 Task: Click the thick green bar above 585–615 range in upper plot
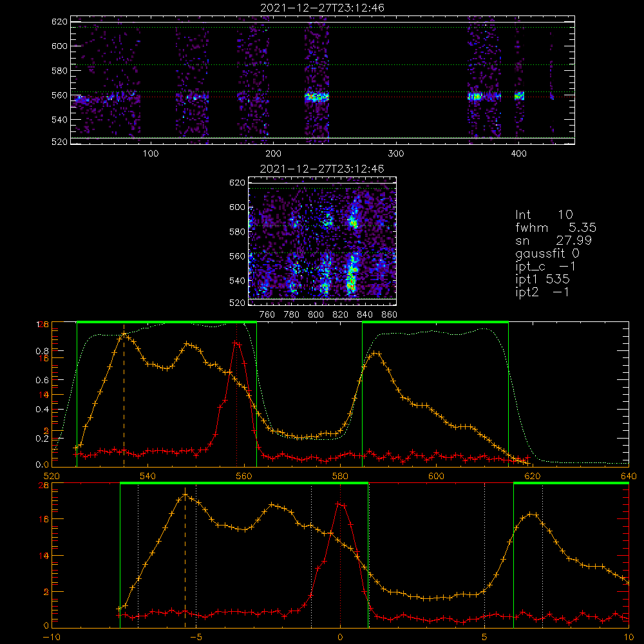[435, 322]
